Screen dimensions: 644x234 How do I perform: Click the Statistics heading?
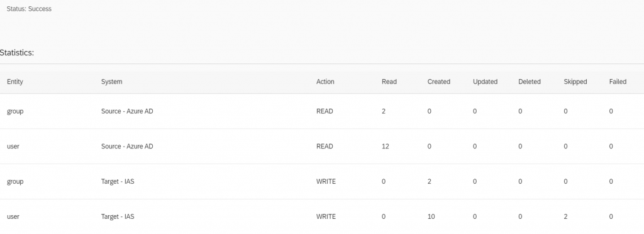click(17, 53)
